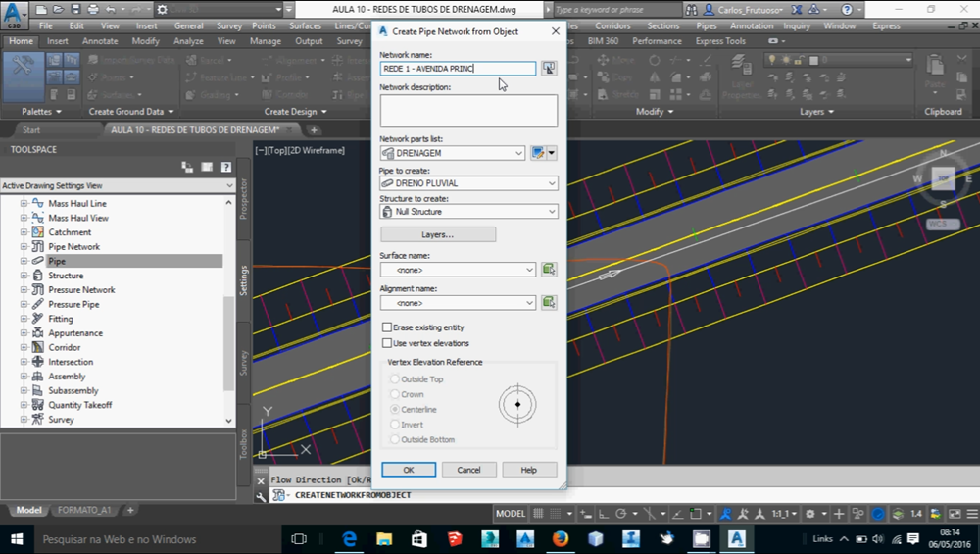This screenshot has height=554, width=980.
Task: Pick network name from drawing icon
Action: (x=549, y=69)
